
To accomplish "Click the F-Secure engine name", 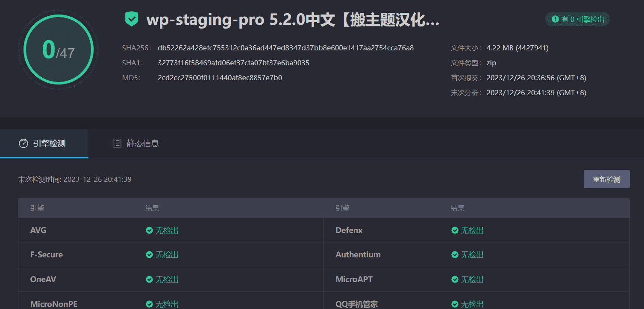I will pyautogui.click(x=47, y=255).
